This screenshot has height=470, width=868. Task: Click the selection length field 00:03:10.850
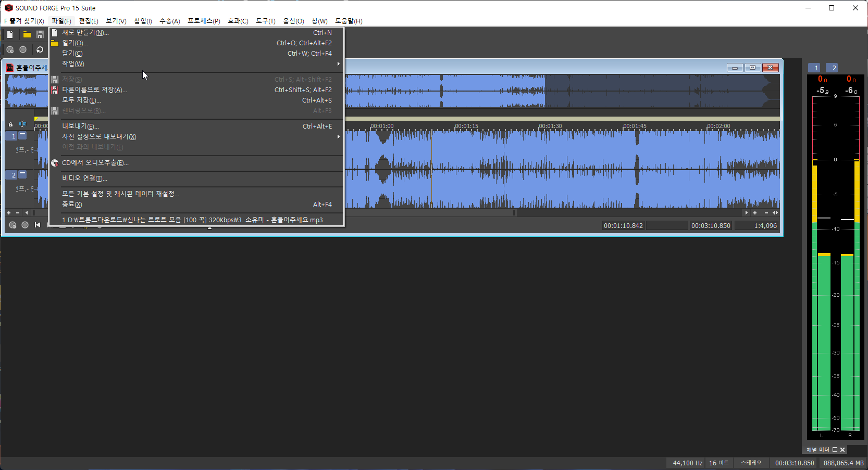click(711, 225)
